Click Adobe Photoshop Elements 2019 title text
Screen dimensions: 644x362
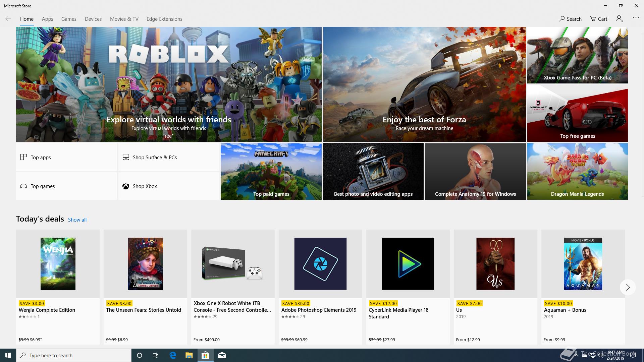click(x=319, y=310)
